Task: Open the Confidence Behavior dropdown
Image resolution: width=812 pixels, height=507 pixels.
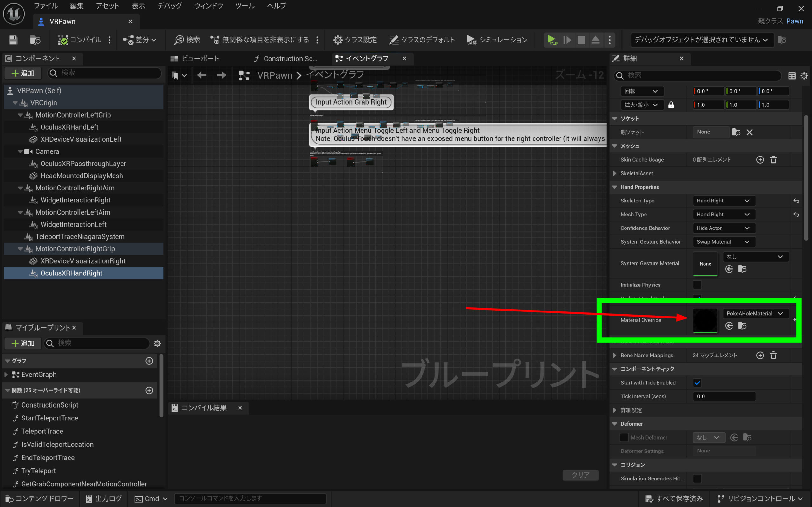Action: tap(724, 228)
